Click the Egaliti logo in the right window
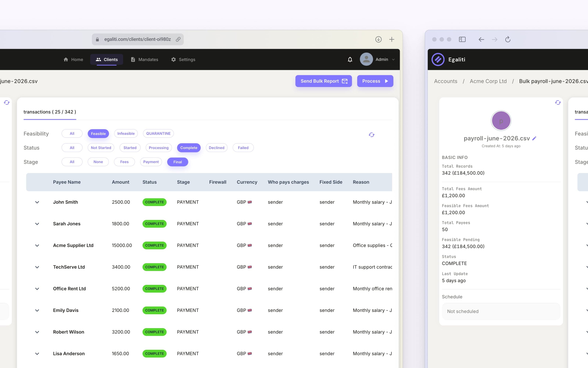Image resolution: width=588 pixels, height=368 pixels. pyautogui.click(x=438, y=60)
